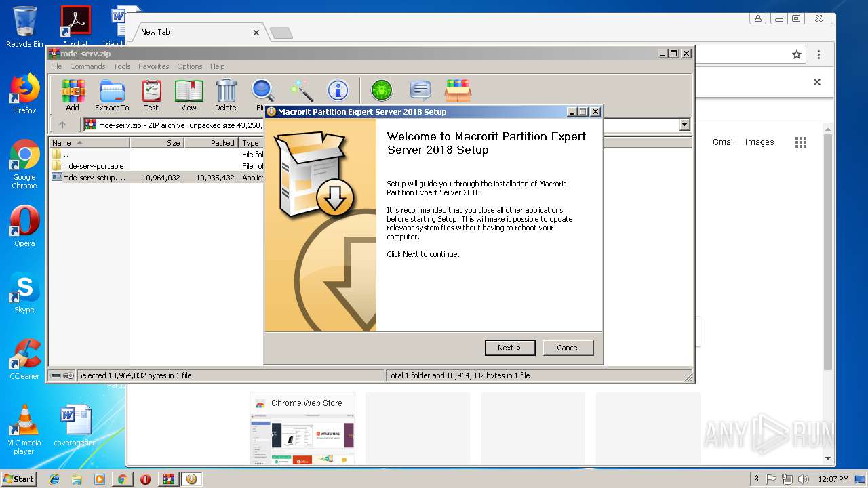Click the WinRAR taskbar button
This screenshot has width=868, height=488.
click(x=168, y=479)
